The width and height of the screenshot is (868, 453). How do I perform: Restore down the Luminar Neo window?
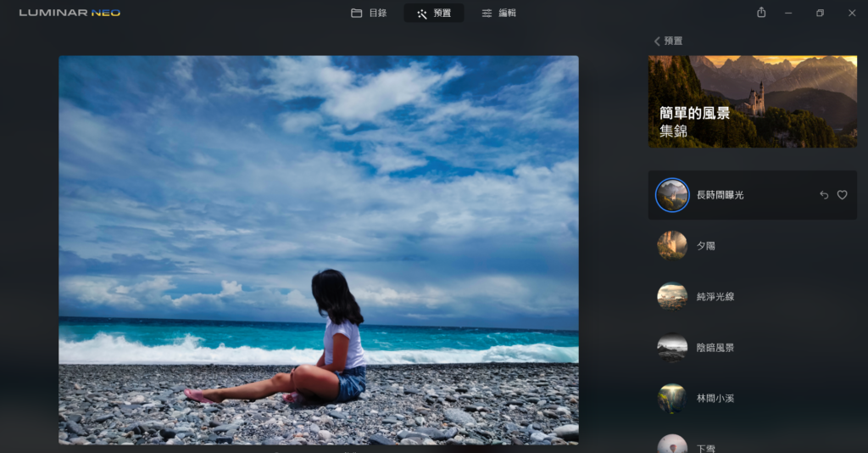point(820,13)
